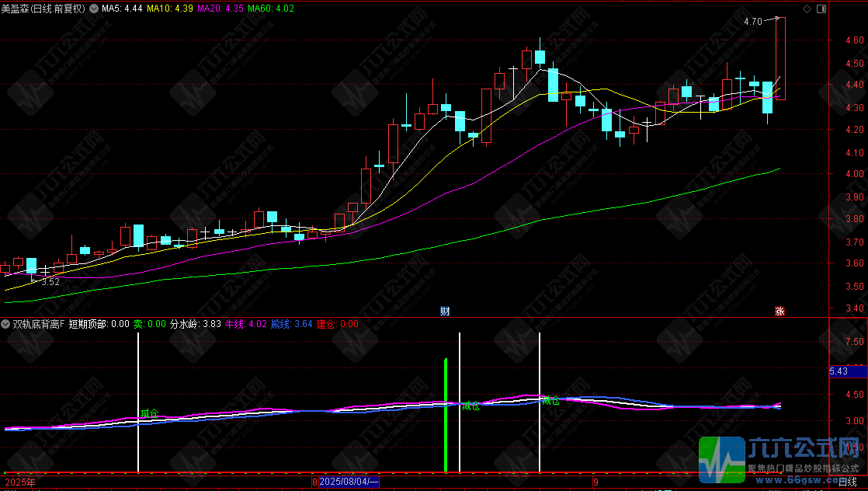Click the 4.70 high price marker

click(753, 22)
